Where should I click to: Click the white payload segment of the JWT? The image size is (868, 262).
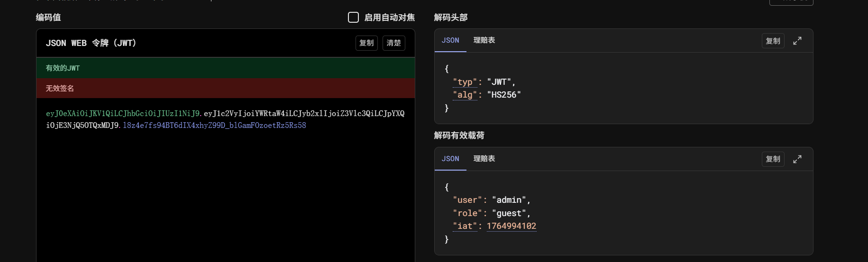click(303, 114)
